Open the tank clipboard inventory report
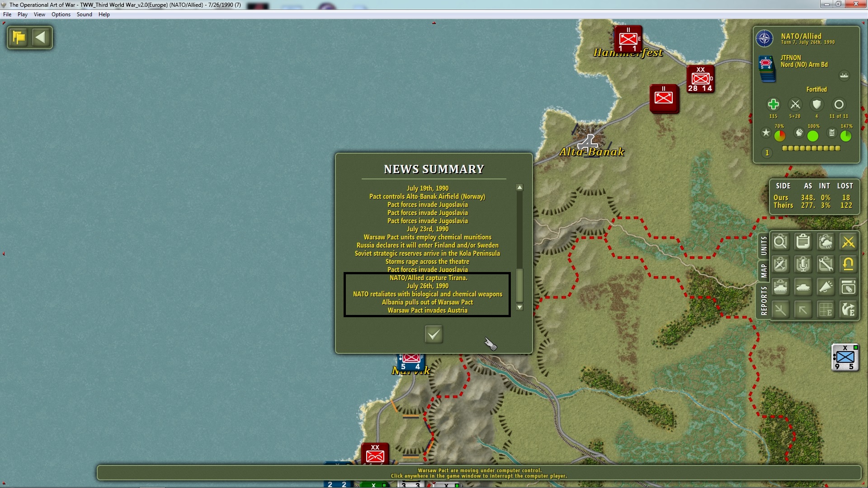 (780, 287)
